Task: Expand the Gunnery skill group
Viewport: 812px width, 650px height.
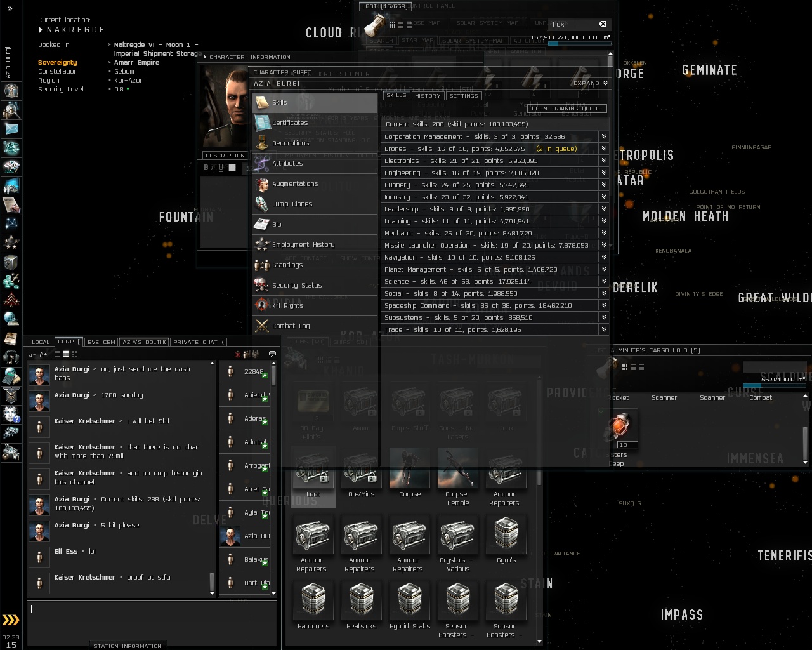Action: point(604,185)
